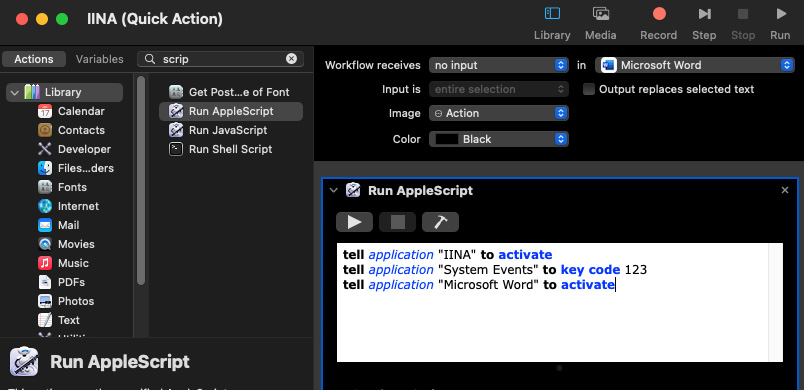This screenshot has height=390, width=804.
Task: Stop the AppleScript with square button
Action: [x=397, y=222]
